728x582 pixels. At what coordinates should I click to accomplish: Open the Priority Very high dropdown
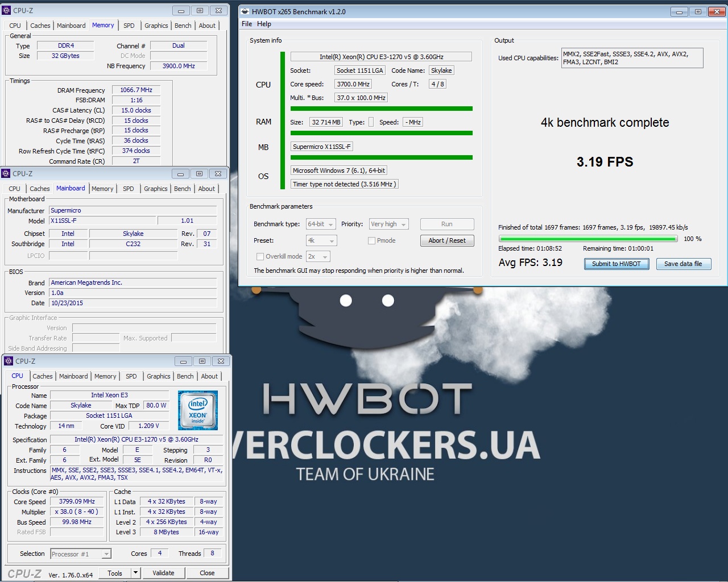(389, 224)
